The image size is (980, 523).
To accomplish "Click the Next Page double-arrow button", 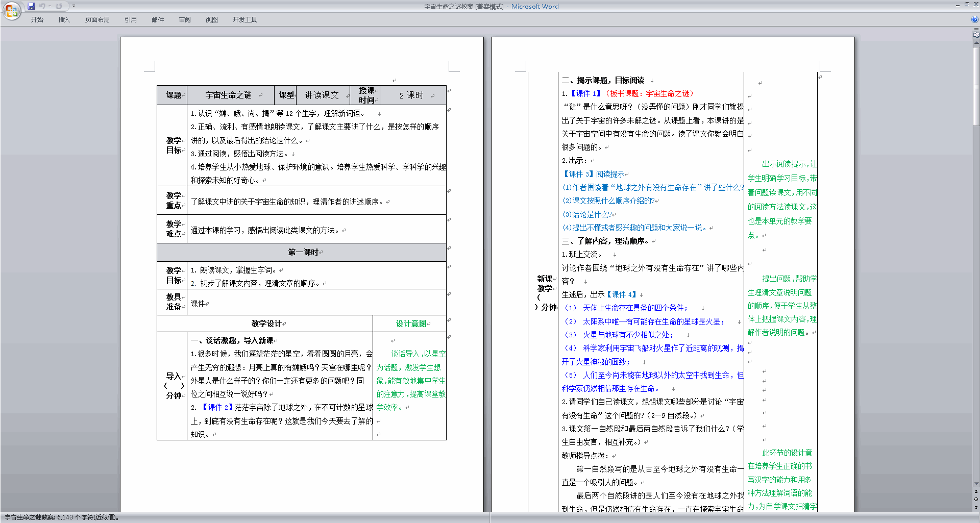I will [x=976, y=507].
